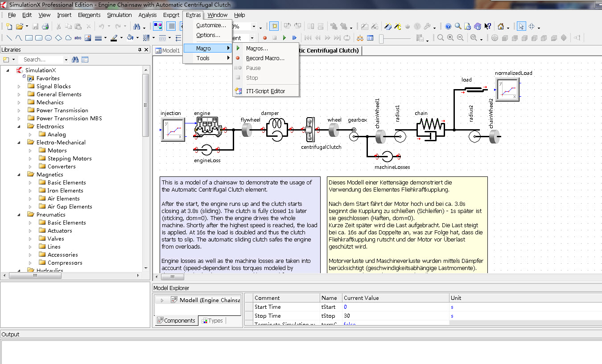The image size is (602, 364).
Task: Expand the Modell node in Model Explorer
Action: tap(162, 300)
